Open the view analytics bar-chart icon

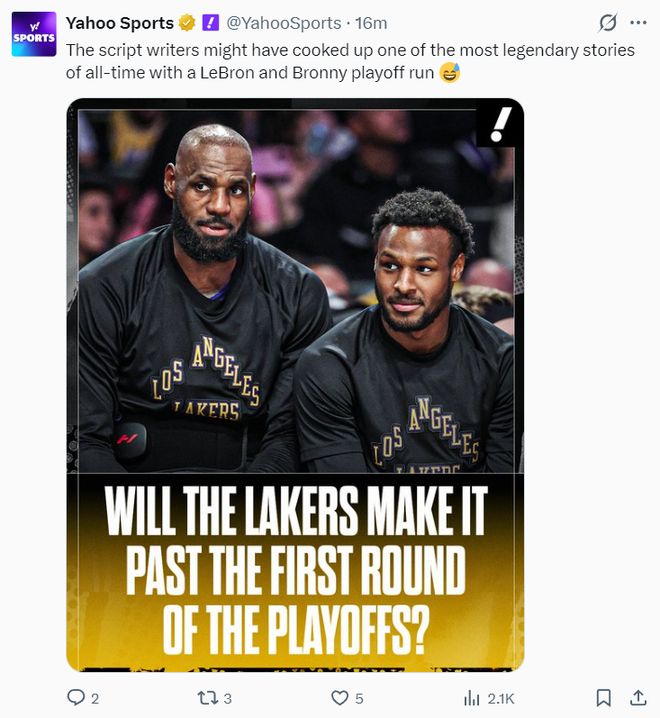point(471,698)
